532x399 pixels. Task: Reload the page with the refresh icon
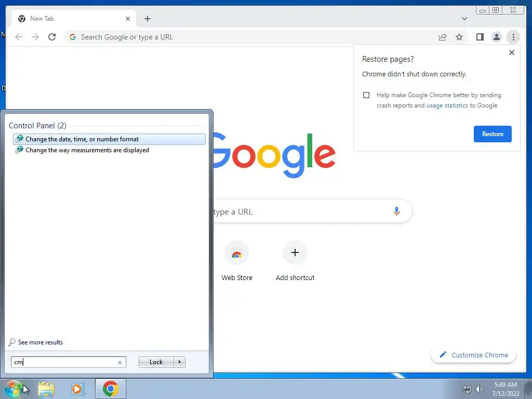click(x=52, y=37)
